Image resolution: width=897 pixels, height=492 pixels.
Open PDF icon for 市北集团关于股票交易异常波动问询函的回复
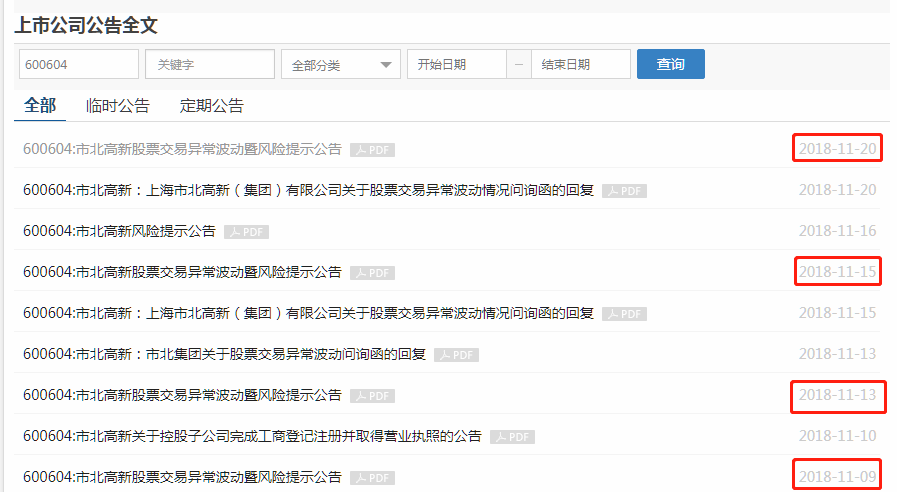coord(456,355)
